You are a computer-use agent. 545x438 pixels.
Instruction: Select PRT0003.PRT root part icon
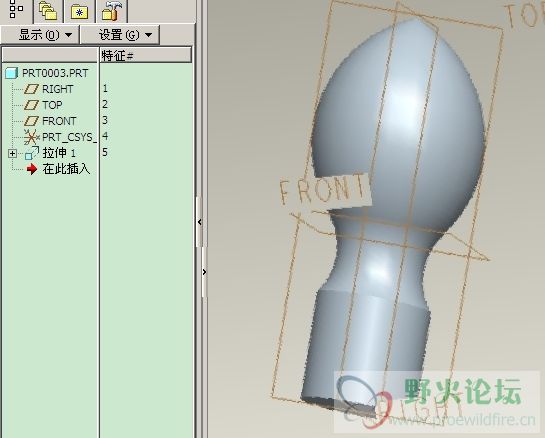(11, 73)
